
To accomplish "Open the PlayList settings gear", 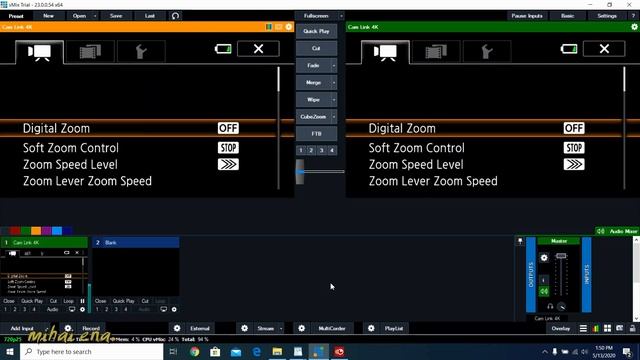I will [371, 328].
